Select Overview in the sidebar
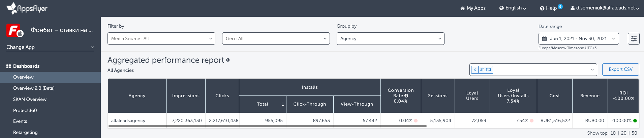Viewport: 644px width, 138px height. pyautogui.click(x=50, y=77)
